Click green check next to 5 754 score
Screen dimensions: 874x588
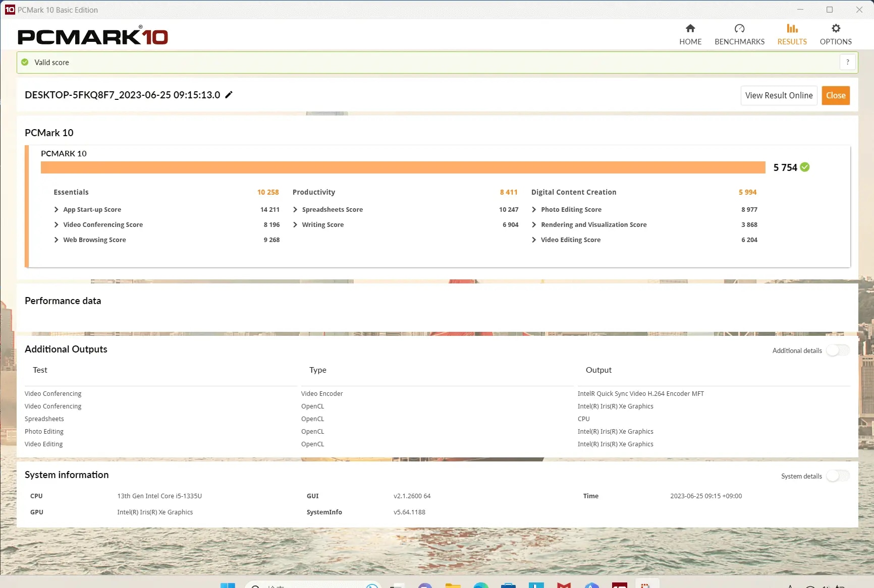(805, 167)
